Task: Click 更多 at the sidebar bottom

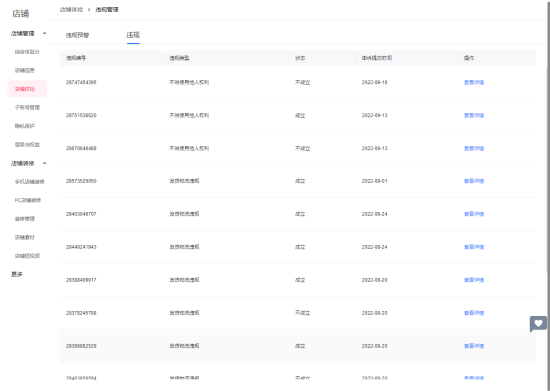Action: 17,274
